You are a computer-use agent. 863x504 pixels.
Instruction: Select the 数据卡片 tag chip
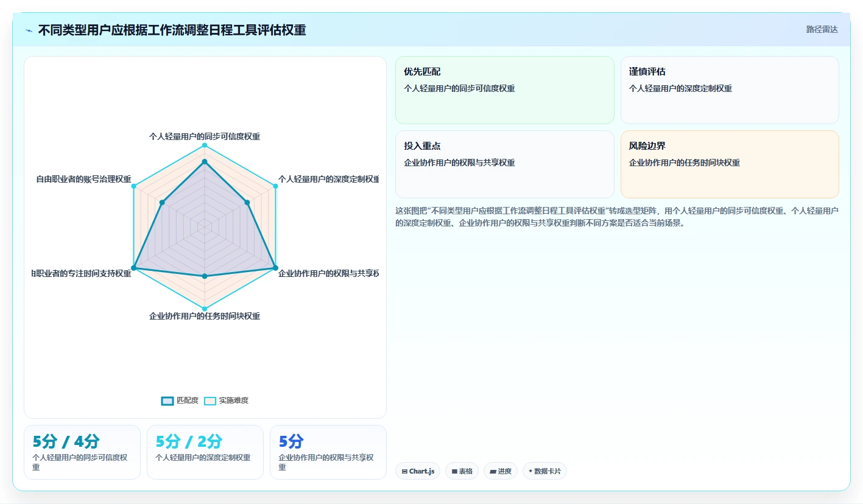pos(544,471)
